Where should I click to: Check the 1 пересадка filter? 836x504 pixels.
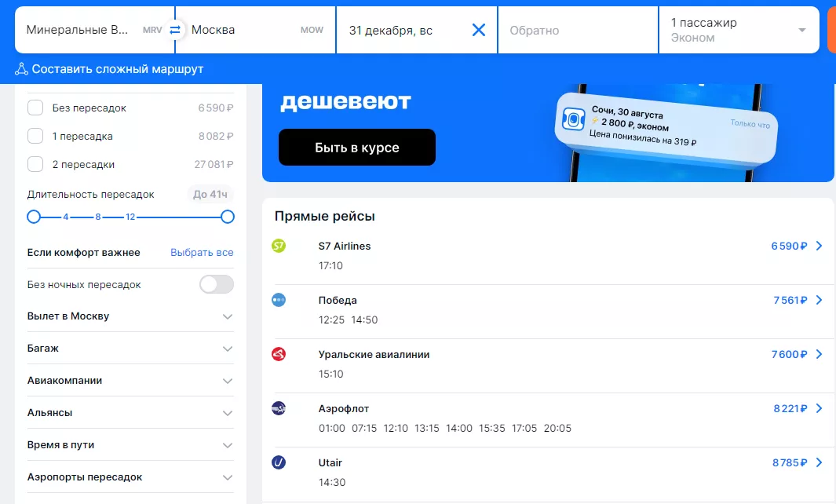(35, 136)
